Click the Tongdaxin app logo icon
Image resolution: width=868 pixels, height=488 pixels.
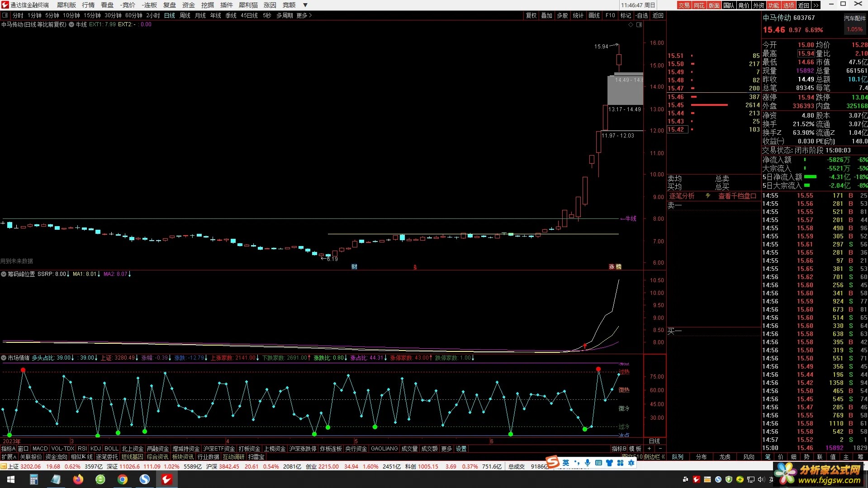[x=5, y=5]
